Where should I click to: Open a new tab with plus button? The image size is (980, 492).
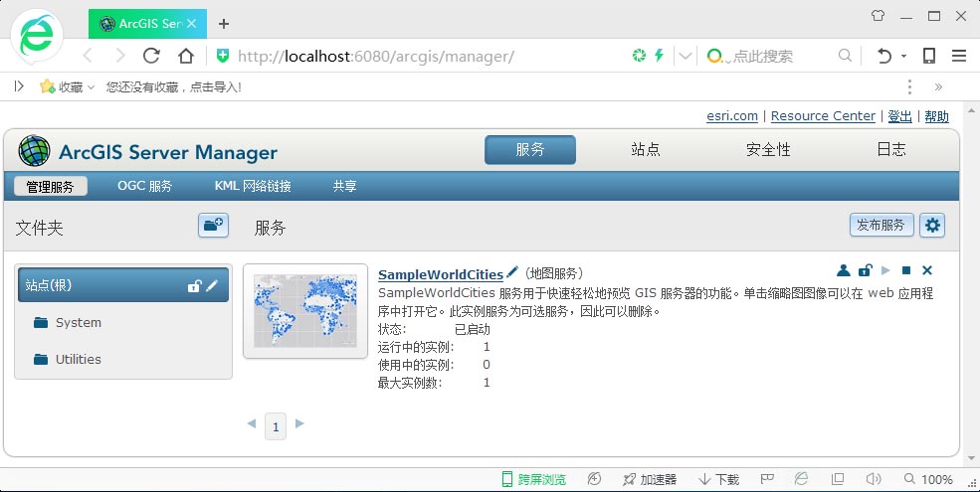224,24
